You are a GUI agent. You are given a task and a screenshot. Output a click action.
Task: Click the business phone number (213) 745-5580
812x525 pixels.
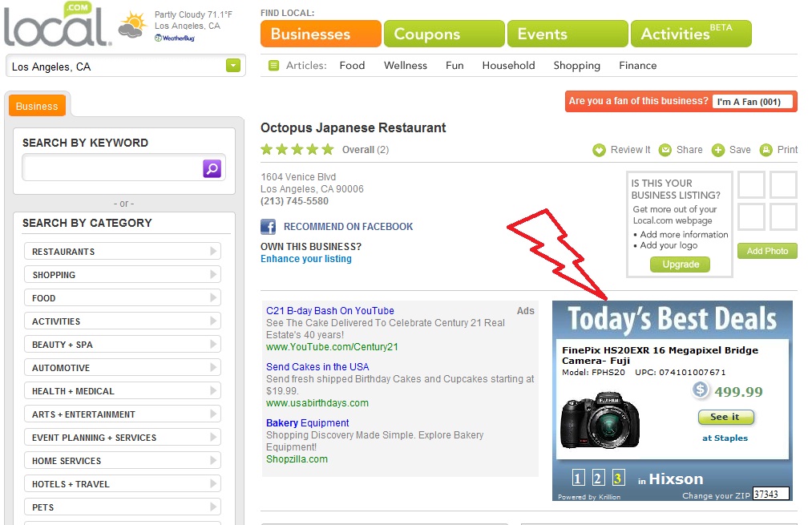(294, 201)
